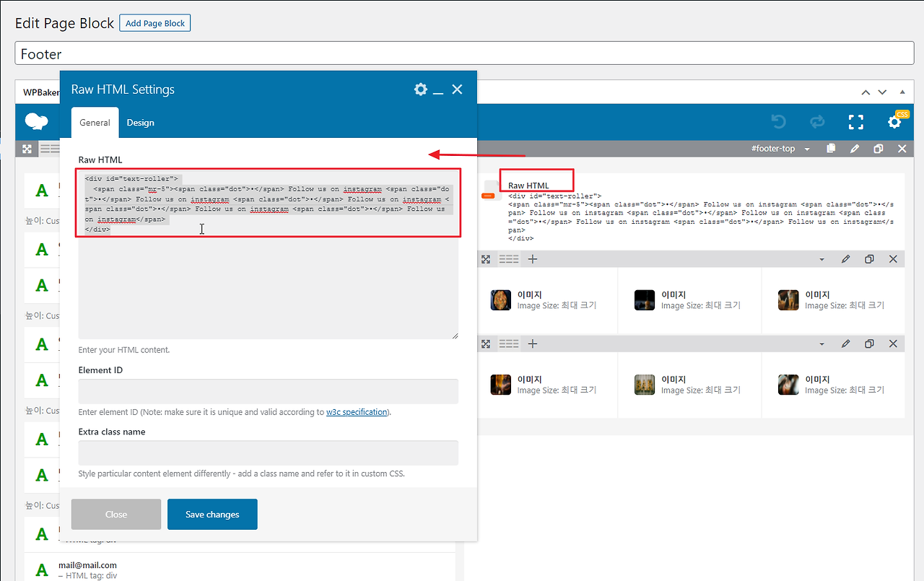Click the move handle of the upper image row
The height and width of the screenshot is (581, 924).
(x=486, y=259)
